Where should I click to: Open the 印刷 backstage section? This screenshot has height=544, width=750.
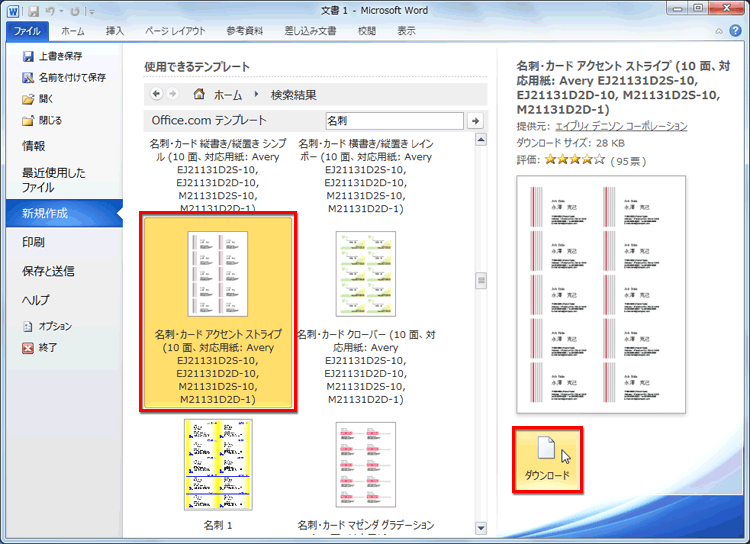[x=33, y=242]
